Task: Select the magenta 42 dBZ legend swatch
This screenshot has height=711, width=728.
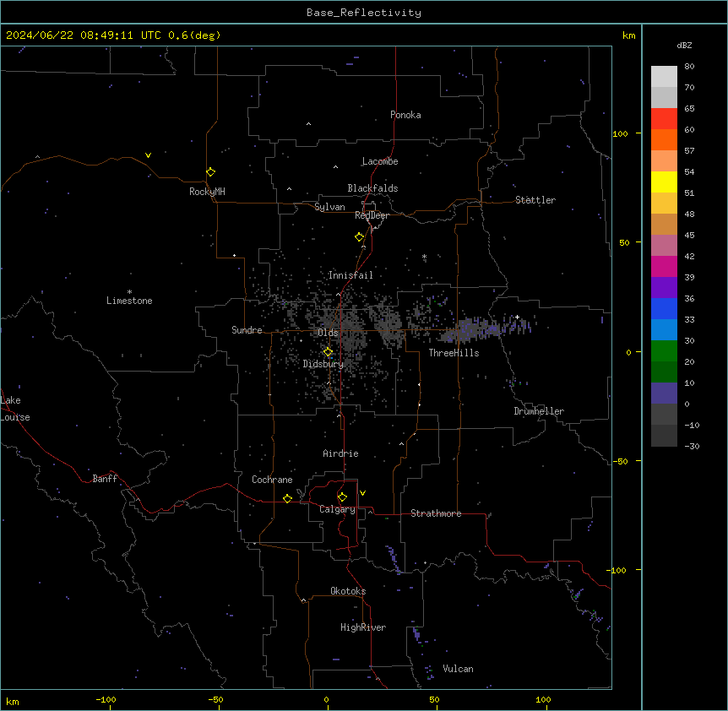Action: (664, 266)
